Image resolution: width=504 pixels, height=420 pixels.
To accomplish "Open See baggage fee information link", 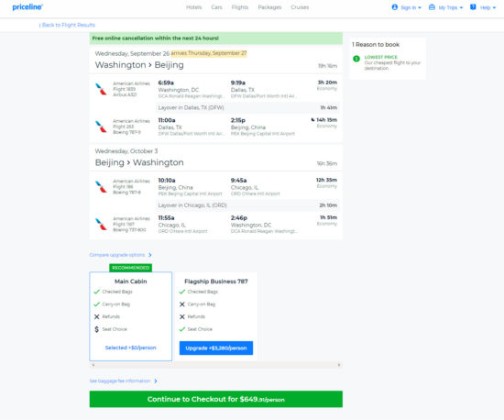I will pos(120,381).
